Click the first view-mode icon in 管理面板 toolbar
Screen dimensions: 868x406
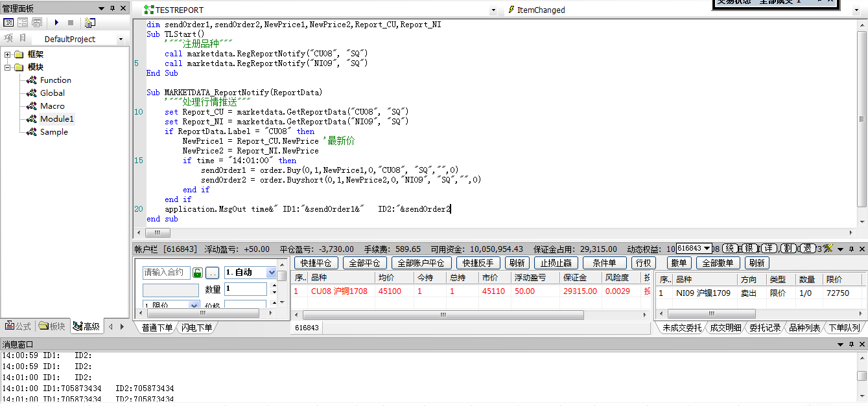tap(8, 23)
